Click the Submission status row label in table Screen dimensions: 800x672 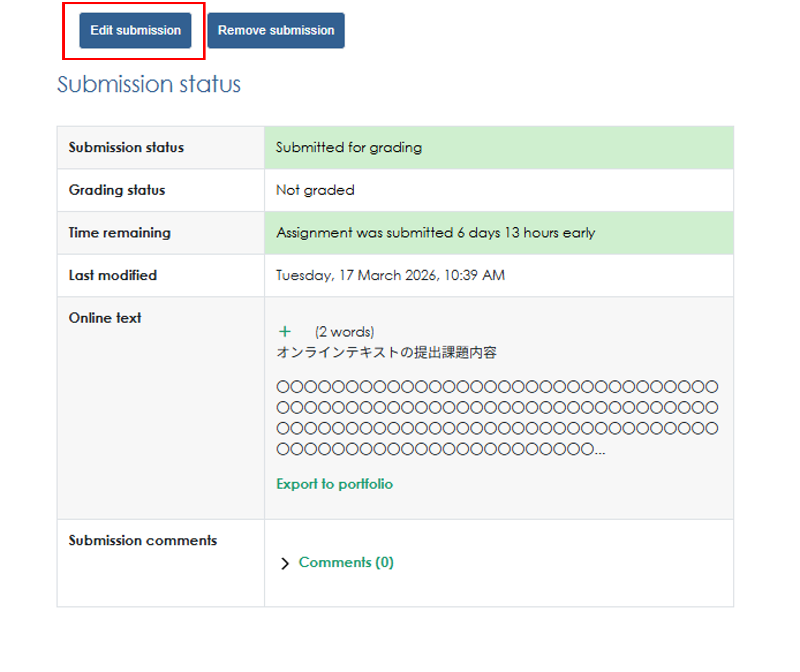click(x=126, y=147)
